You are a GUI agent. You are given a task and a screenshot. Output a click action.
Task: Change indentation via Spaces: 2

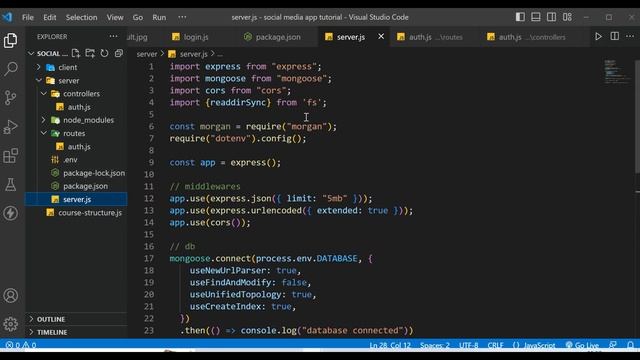[435, 345]
